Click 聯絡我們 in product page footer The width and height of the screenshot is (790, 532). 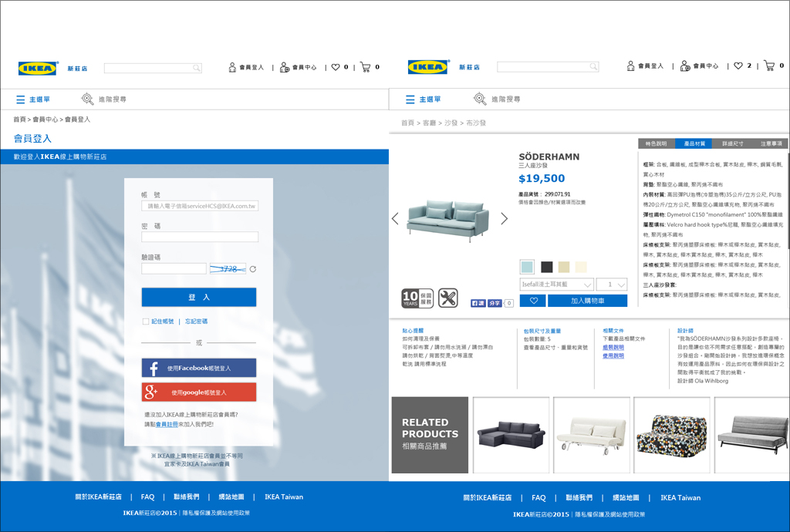coord(579,498)
